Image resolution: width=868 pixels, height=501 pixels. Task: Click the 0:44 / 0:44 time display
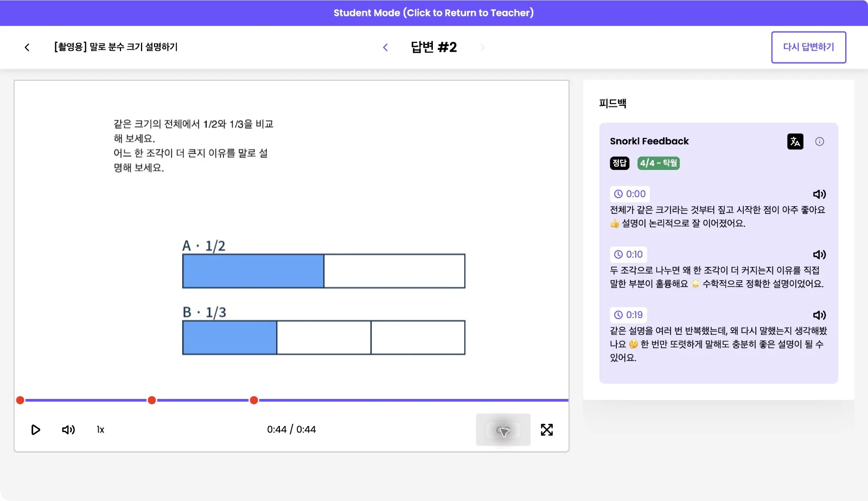click(x=291, y=429)
